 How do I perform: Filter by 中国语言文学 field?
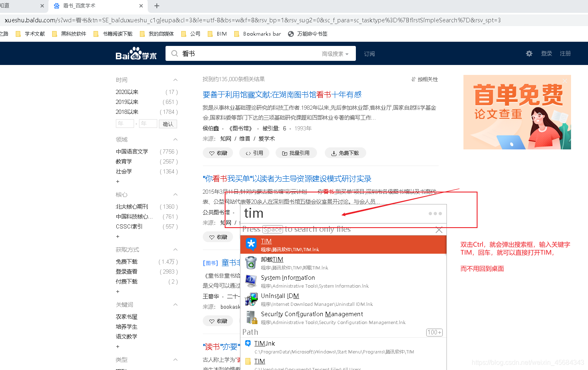(132, 151)
